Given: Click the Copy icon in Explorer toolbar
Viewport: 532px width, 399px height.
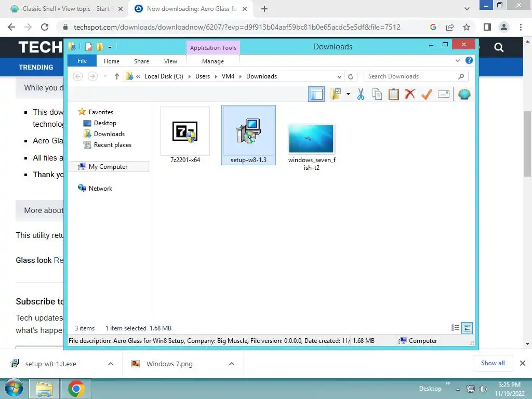Looking at the screenshot, I should point(377,94).
